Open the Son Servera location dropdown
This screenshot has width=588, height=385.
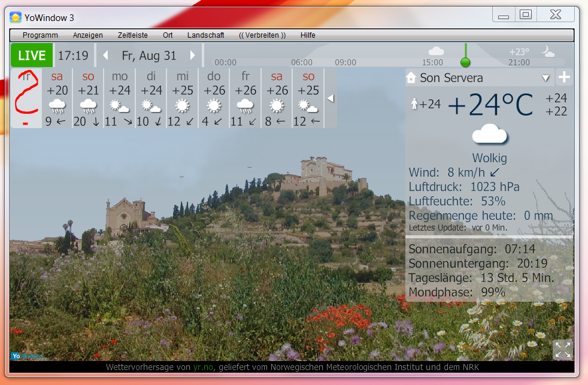[545, 78]
